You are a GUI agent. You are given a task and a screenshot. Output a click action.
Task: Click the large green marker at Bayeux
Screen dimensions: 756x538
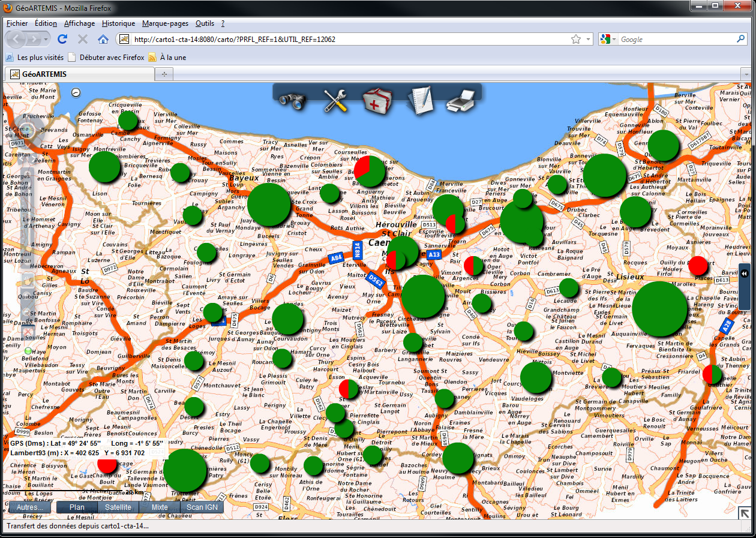click(269, 205)
